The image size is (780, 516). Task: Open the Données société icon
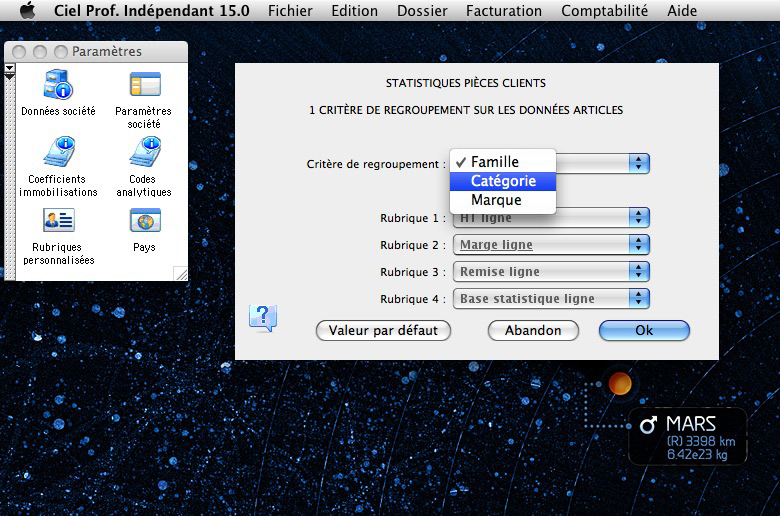[58, 85]
